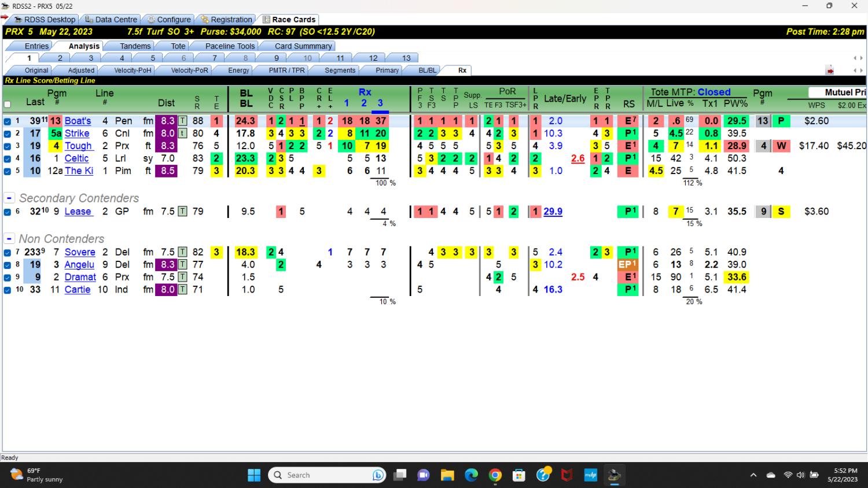The width and height of the screenshot is (868, 488).
Task: Select race number 13 tab
Action: (x=406, y=58)
